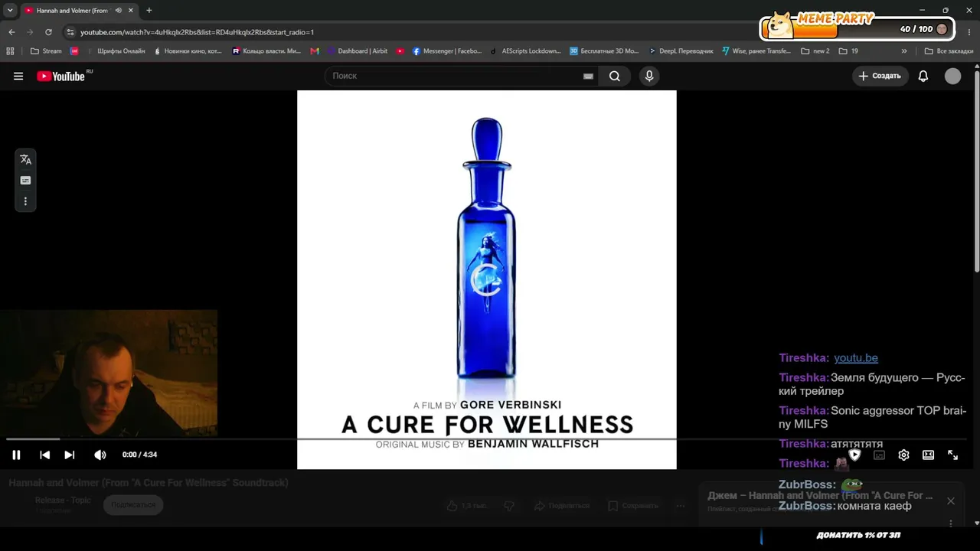980x551 pixels.
Task: Click the Поделиться share button
Action: tap(562, 506)
